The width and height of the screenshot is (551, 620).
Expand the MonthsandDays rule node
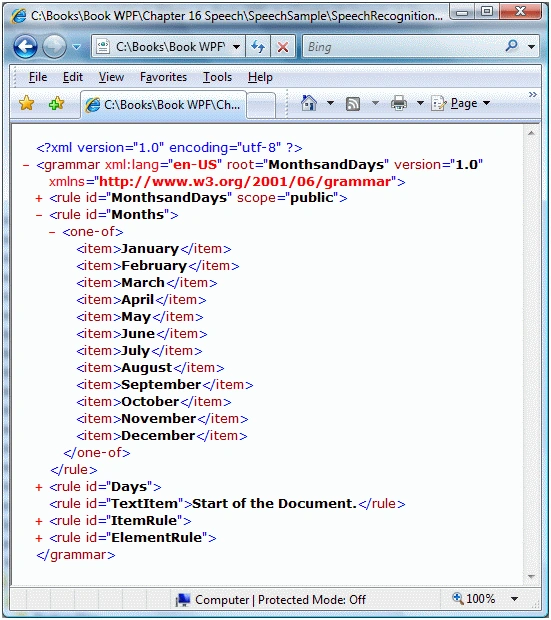point(39,198)
